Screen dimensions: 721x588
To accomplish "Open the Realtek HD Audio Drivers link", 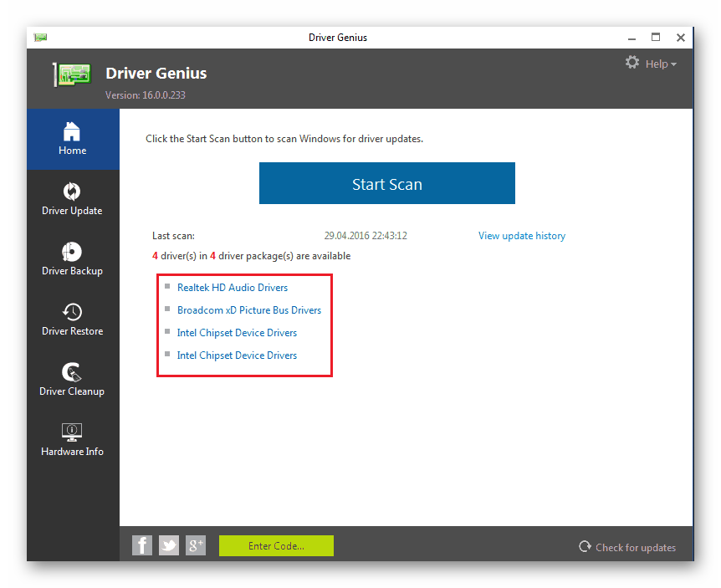I will [x=232, y=288].
